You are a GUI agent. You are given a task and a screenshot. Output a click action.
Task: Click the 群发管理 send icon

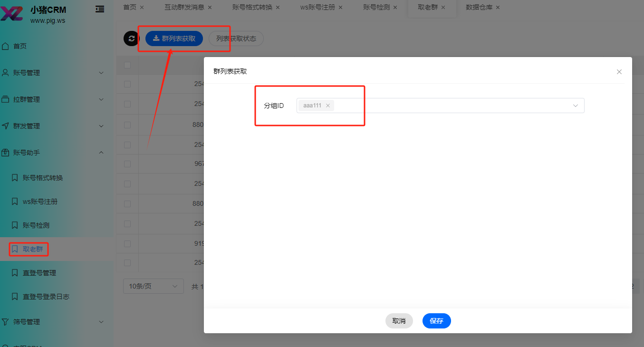pyautogui.click(x=6, y=126)
